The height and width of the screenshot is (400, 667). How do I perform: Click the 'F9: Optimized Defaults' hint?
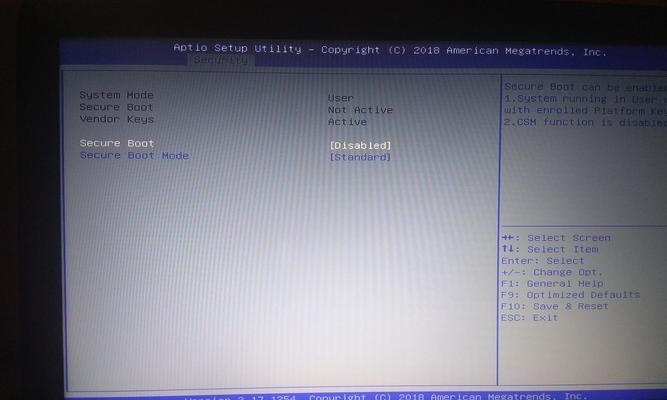(x=570, y=294)
